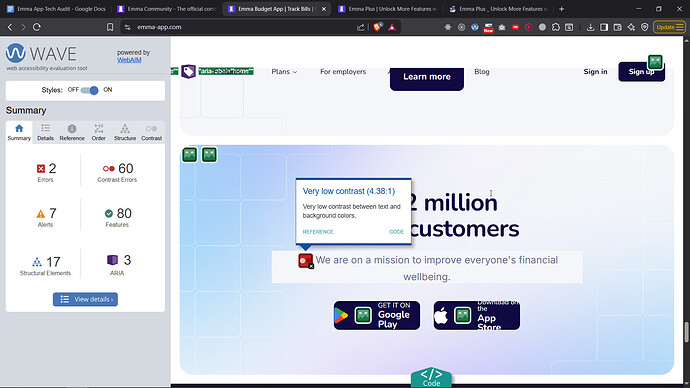Click the green alt-text icon on Google Play badge
690x388 pixels.
pyautogui.click(x=363, y=315)
